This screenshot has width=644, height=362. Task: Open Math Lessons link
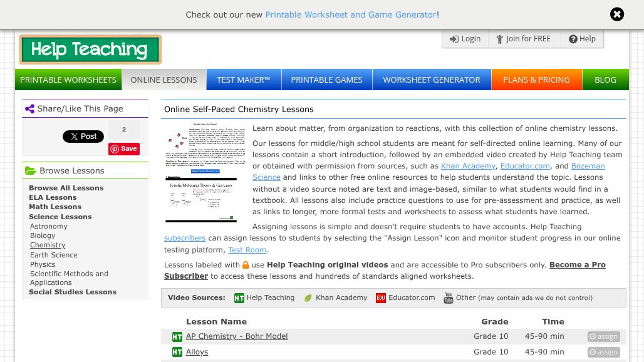click(55, 207)
